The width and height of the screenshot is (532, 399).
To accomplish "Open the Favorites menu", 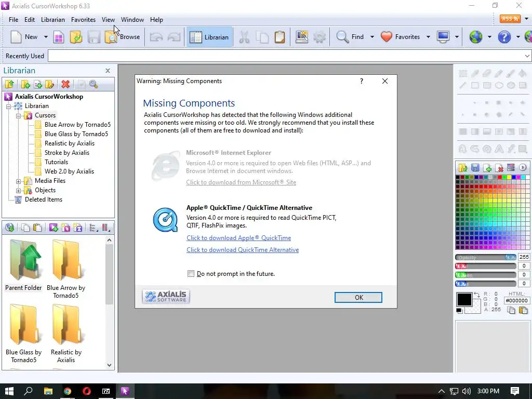I will [83, 20].
